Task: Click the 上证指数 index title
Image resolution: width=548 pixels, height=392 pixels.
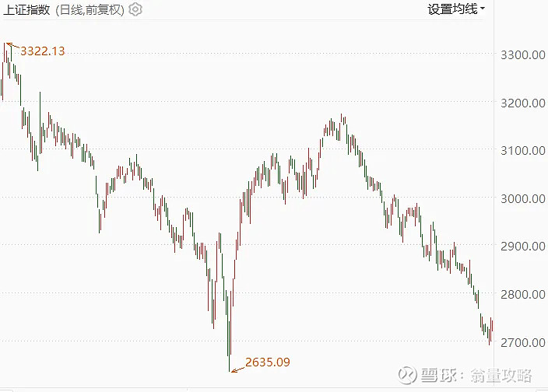Action: coord(26,10)
